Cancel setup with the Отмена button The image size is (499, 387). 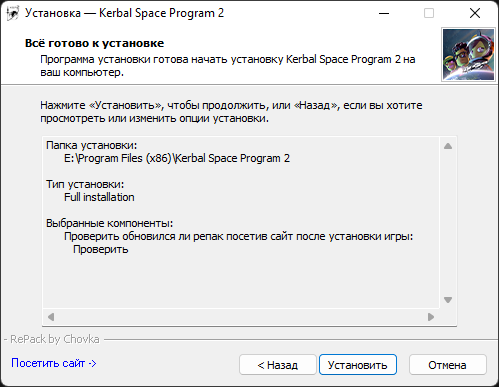(447, 365)
